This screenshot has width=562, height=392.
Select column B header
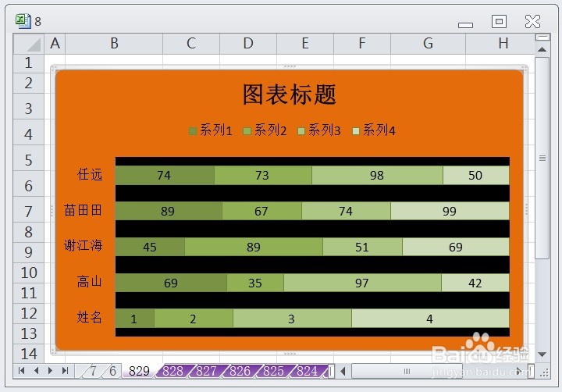114,44
